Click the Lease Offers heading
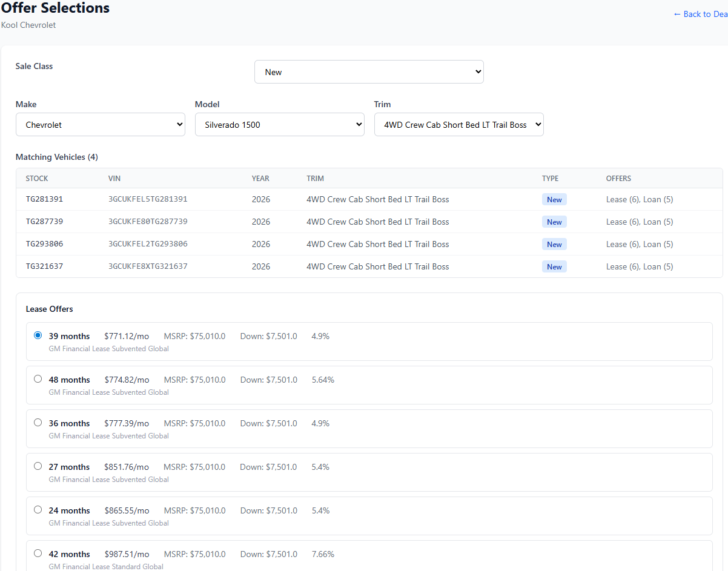 click(x=49, y=309)
